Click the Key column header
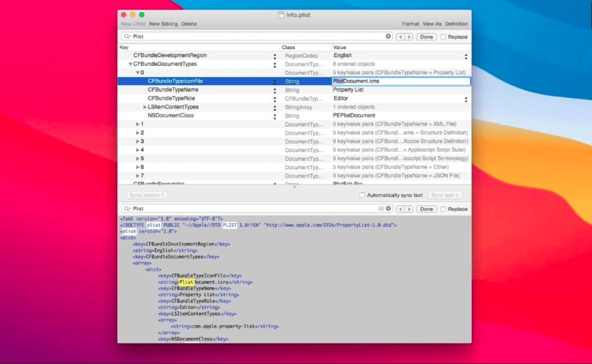The width and height of the screenshot is (592, 364). 124,47
